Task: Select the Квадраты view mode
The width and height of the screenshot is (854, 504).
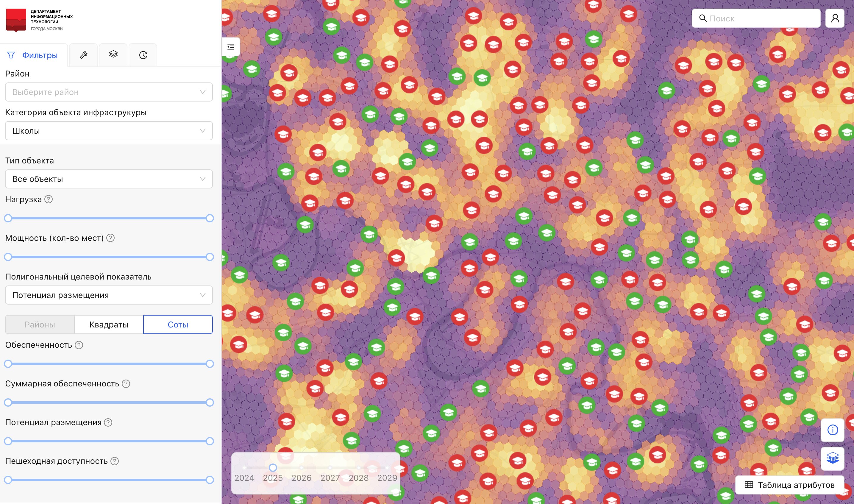Action: click(109, 325)
